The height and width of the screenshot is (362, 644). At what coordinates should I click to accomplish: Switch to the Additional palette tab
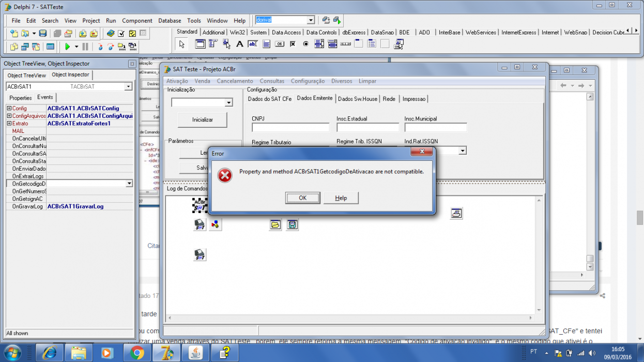point(213,32)
